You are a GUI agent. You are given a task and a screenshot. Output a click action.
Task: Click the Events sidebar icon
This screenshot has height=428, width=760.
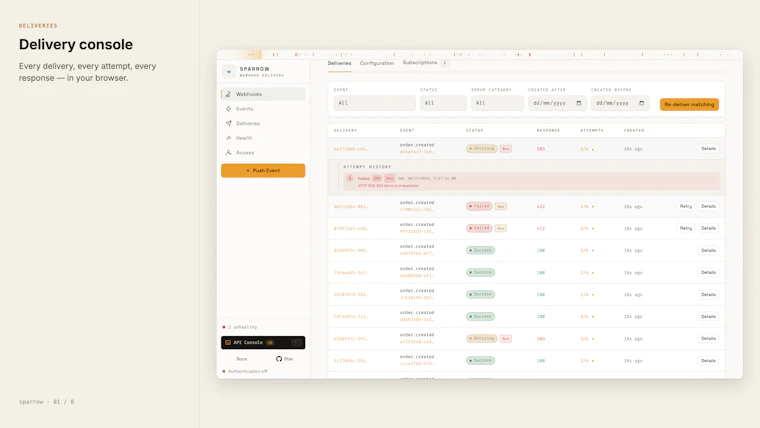point(228,109)
